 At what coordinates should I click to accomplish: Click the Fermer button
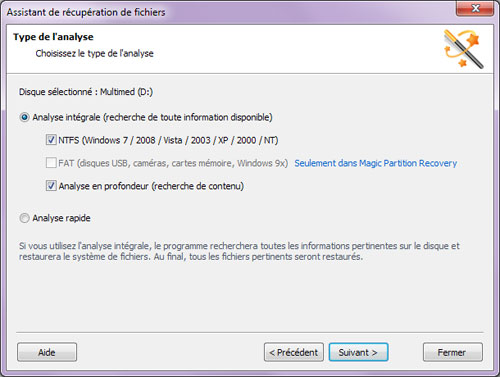click(453, 352)
